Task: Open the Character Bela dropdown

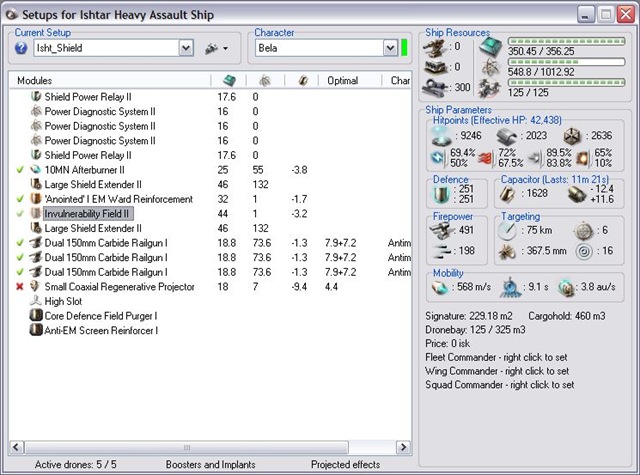Action: pos(390,48)
